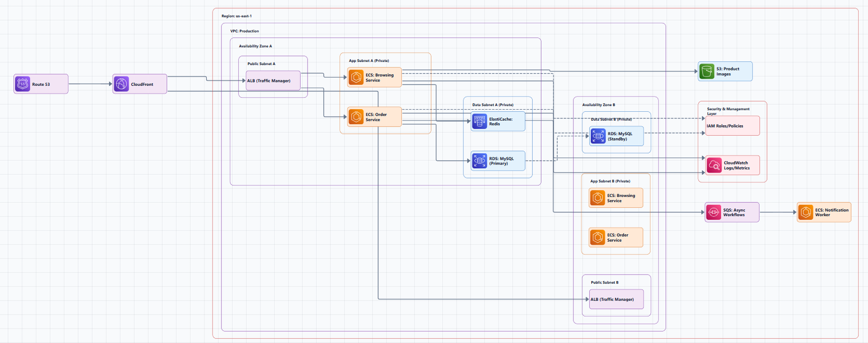Select the ElastiCache Redis icon

(480, 122)
